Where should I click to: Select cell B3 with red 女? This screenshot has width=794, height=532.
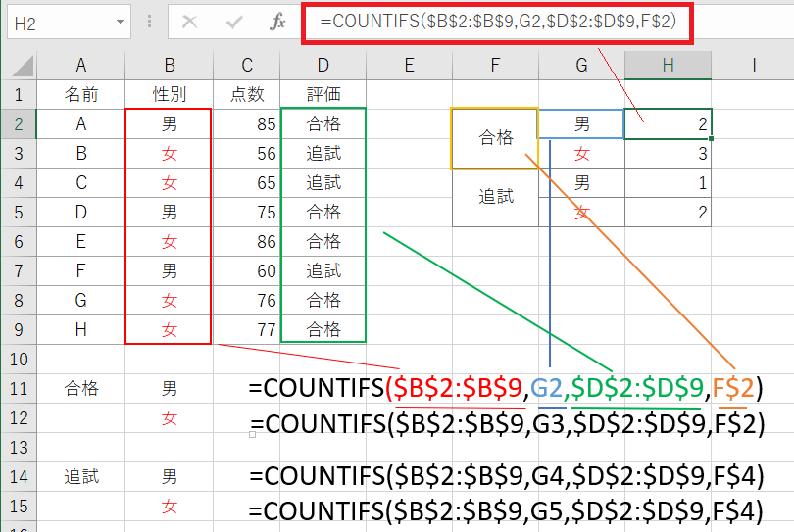(170, 154)
